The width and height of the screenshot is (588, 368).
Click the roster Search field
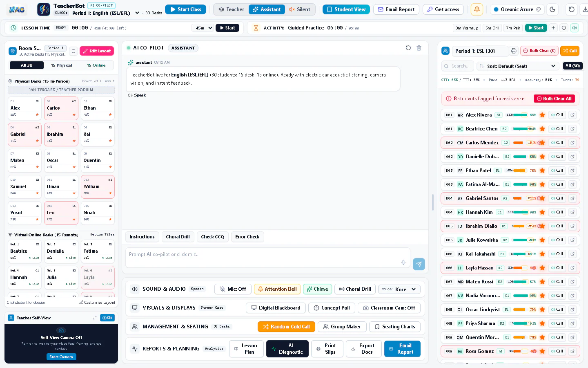click(x=457, y=66)
